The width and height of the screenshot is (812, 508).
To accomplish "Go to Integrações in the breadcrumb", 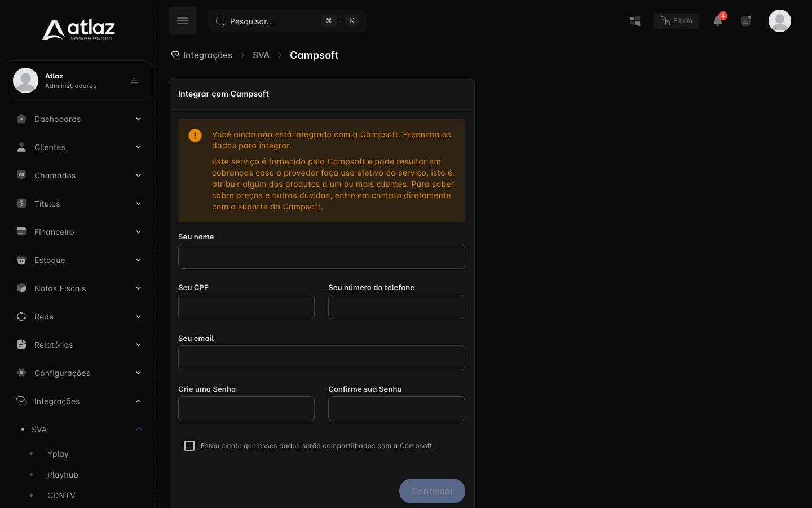I will 202,55.
